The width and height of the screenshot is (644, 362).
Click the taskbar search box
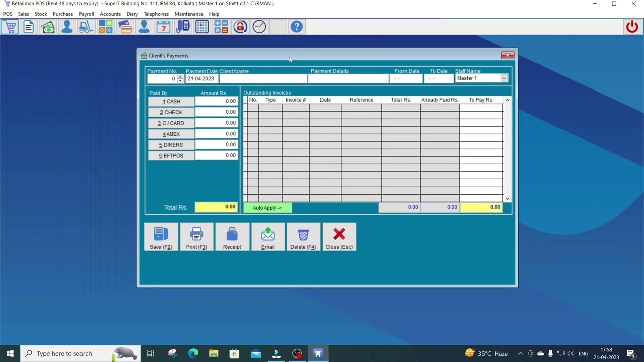(80, 353)
